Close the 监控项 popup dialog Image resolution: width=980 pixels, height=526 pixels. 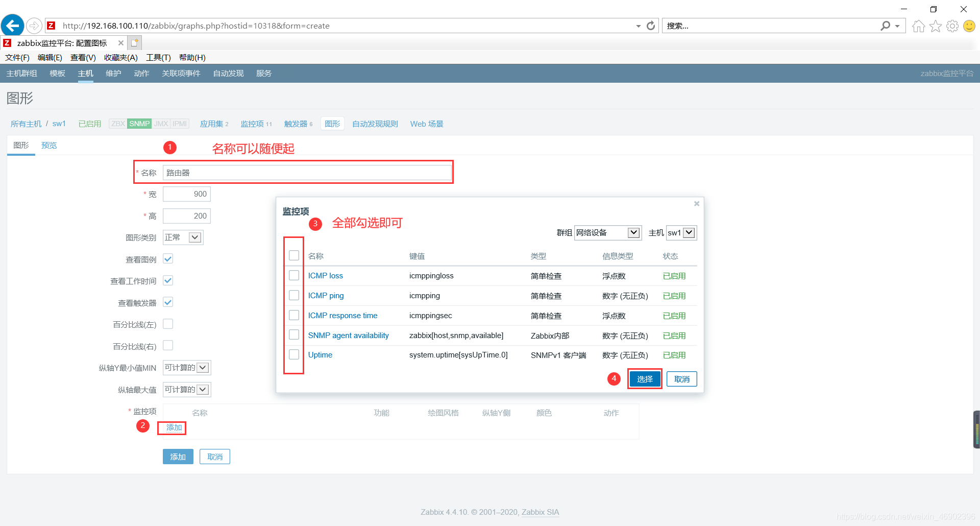(x=696, y=204)
